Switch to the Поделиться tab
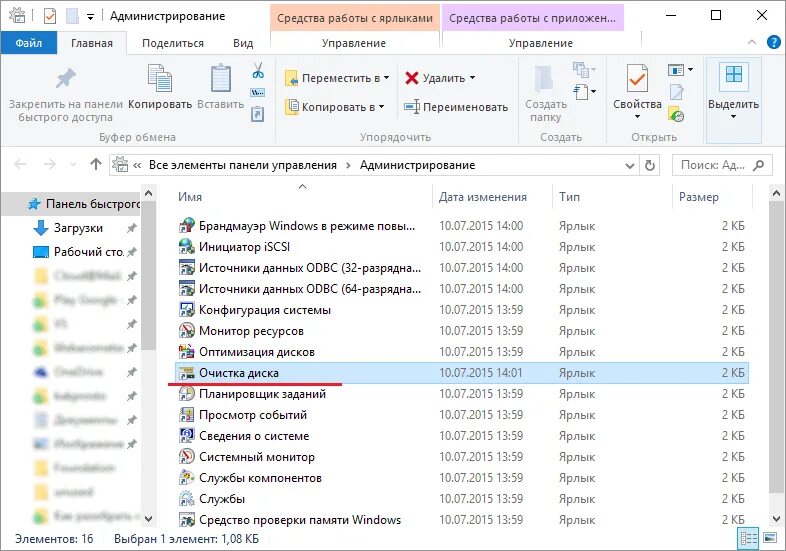This screenshot has width=786, height=551. pyautogui.click(x=173, y=43)
